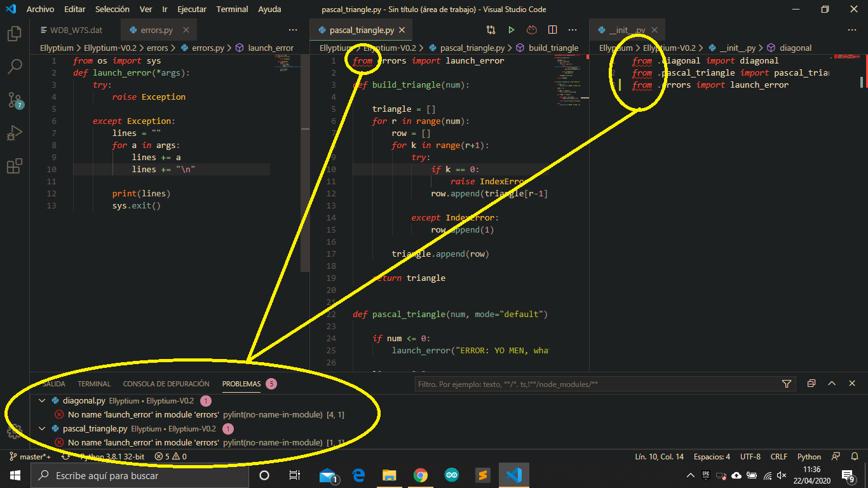
Task: Open notifications via the bell icon
Action: (x=855, y=456)
